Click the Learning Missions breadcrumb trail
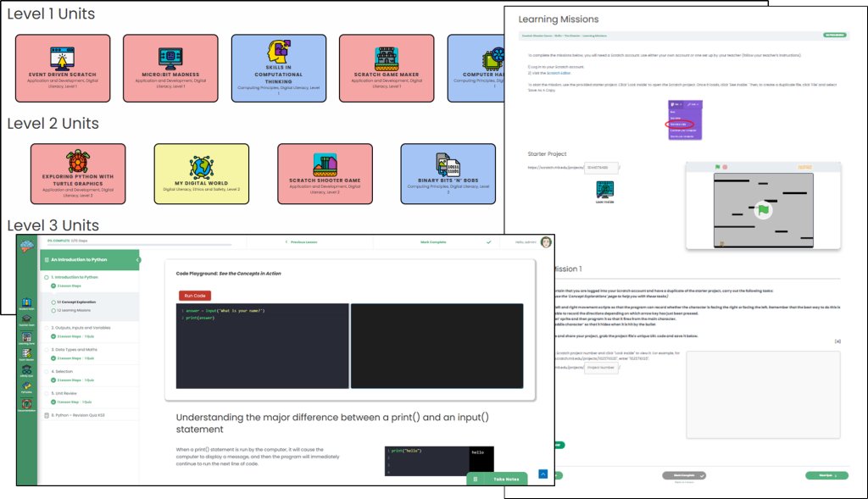 564,36
